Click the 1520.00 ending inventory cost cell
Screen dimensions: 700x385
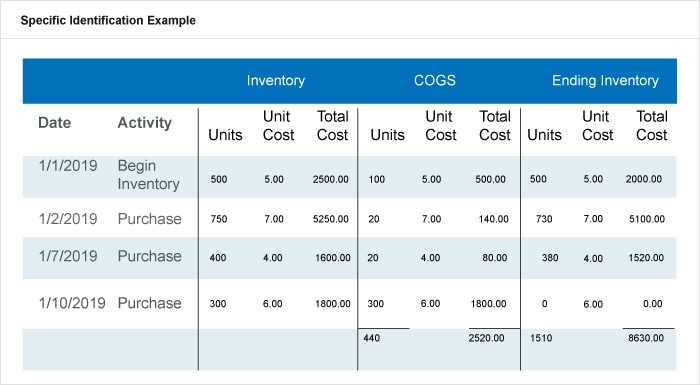point(646,258)
